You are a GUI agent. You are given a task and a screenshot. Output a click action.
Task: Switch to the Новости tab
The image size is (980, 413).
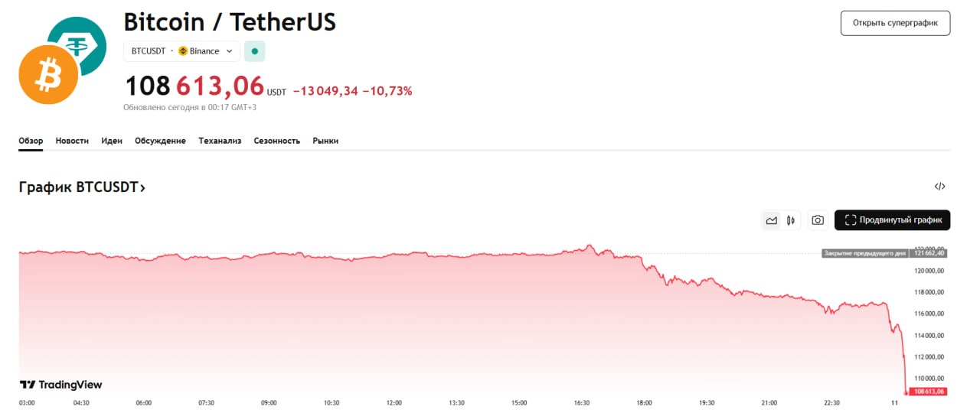pyautogui.click(x=72, y=141)
